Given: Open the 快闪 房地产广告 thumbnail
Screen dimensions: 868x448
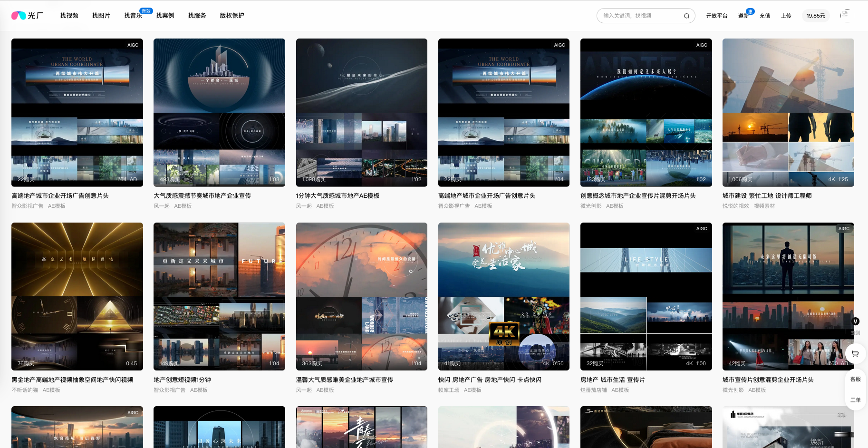Looking at the screenshot, I should pos(504,296).
